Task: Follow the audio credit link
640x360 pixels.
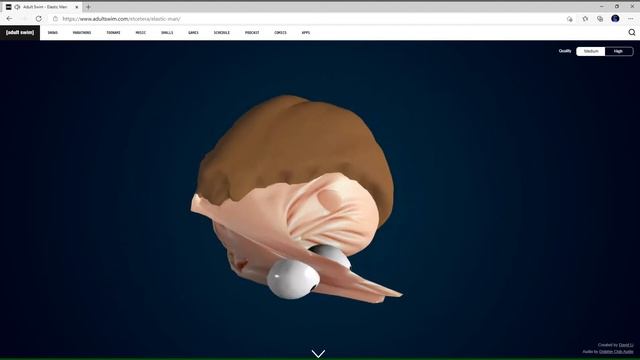Action: [x=616, y=352]
